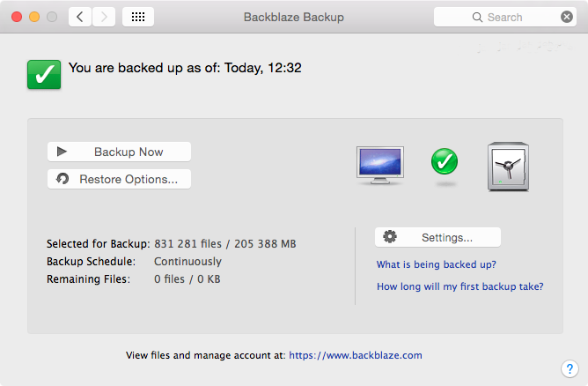Screen dimensions: 588x386
Task: Open the www.backblaze.com link
Action: 356,355
